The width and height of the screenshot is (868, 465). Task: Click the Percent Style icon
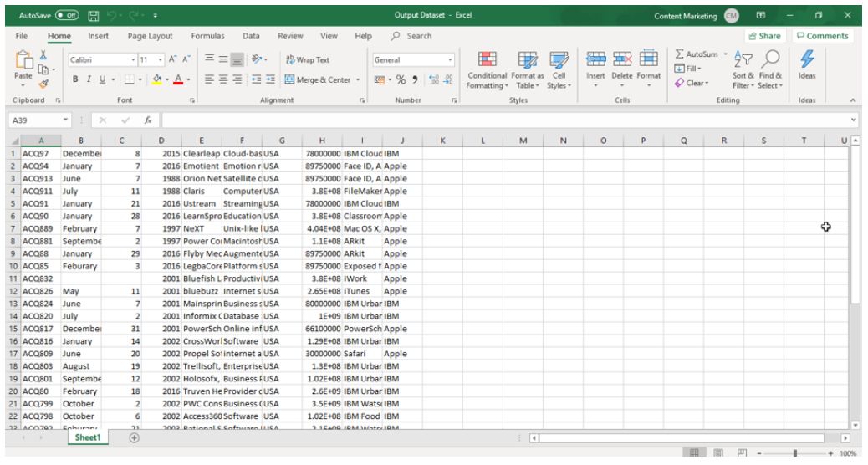click(401, 79)
